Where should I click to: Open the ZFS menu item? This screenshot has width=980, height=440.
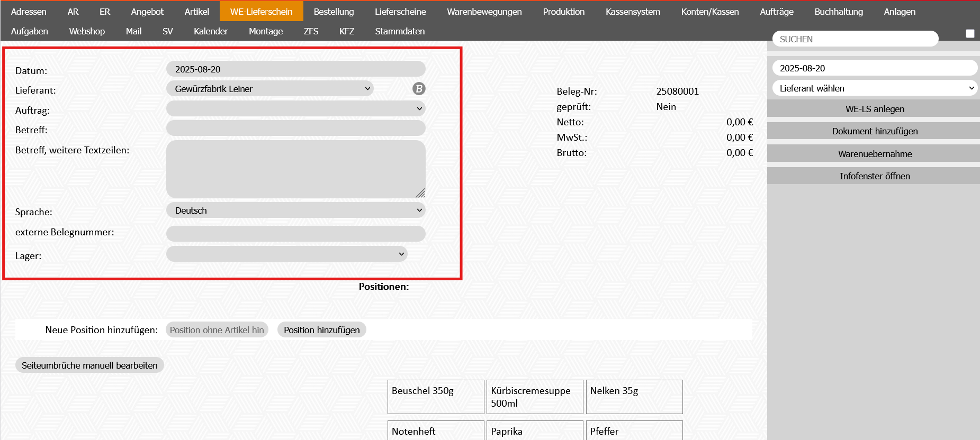click(311, 31)
